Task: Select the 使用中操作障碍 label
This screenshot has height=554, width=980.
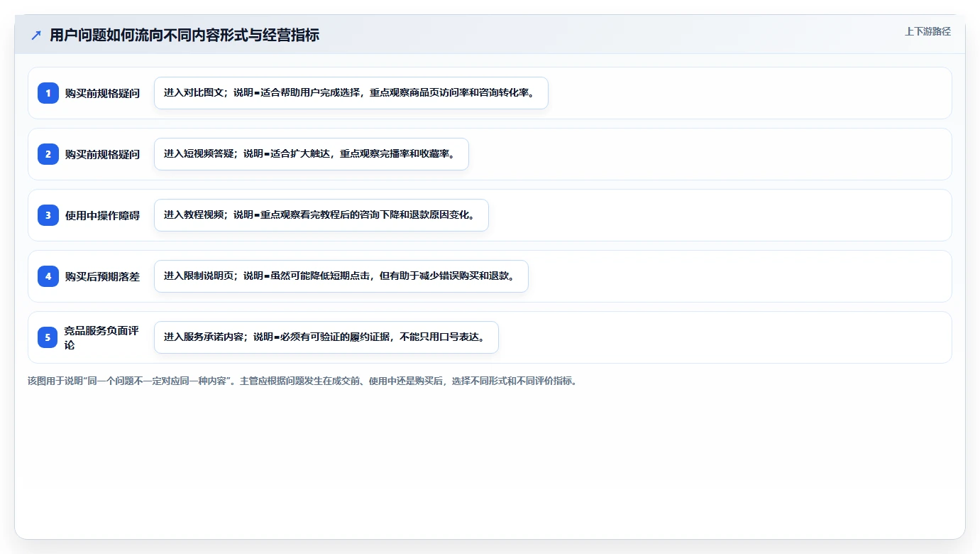Action: (x=102, y=215)
